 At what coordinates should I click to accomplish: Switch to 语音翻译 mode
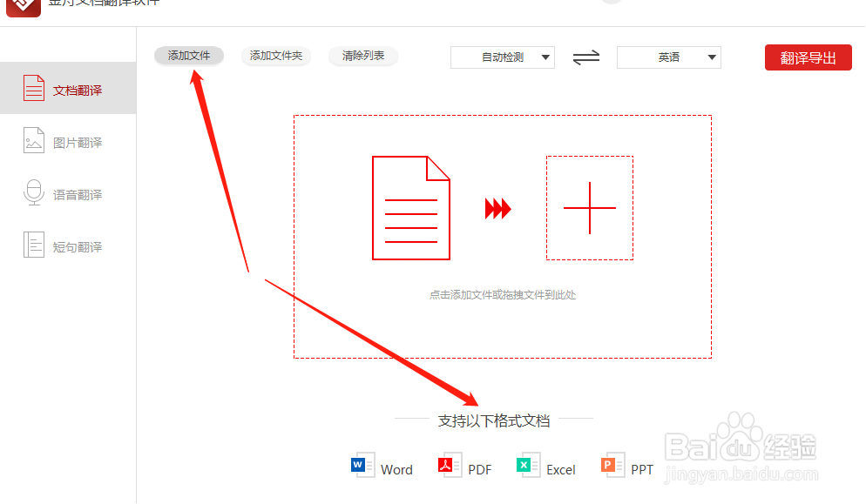(33, 193)
